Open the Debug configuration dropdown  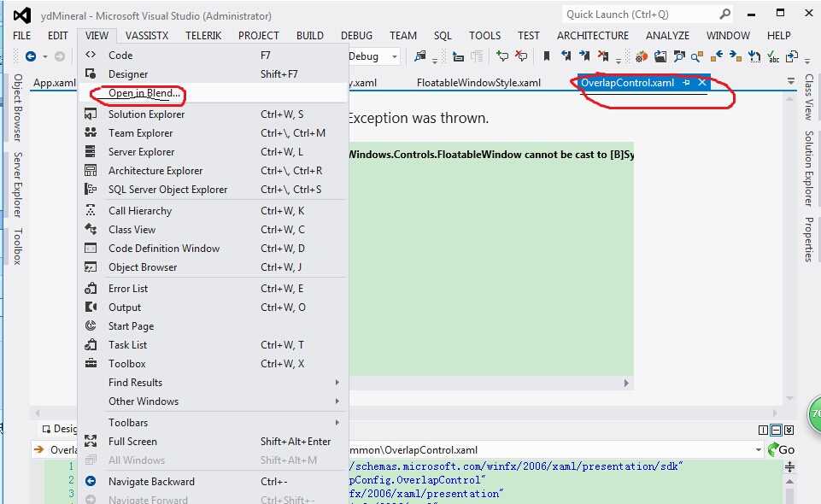[x=395, y=56]
